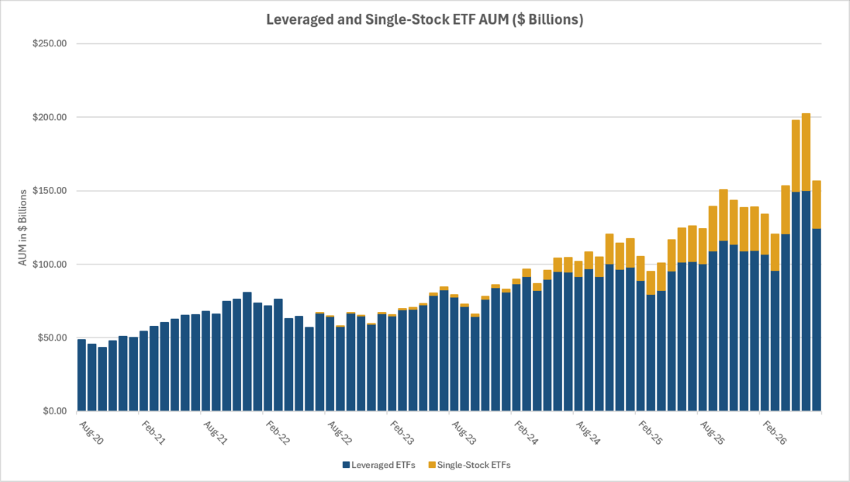The image size is (850, 482).
Task: Select the Aug-23 x-axis label
Action: tap(463, 433)
